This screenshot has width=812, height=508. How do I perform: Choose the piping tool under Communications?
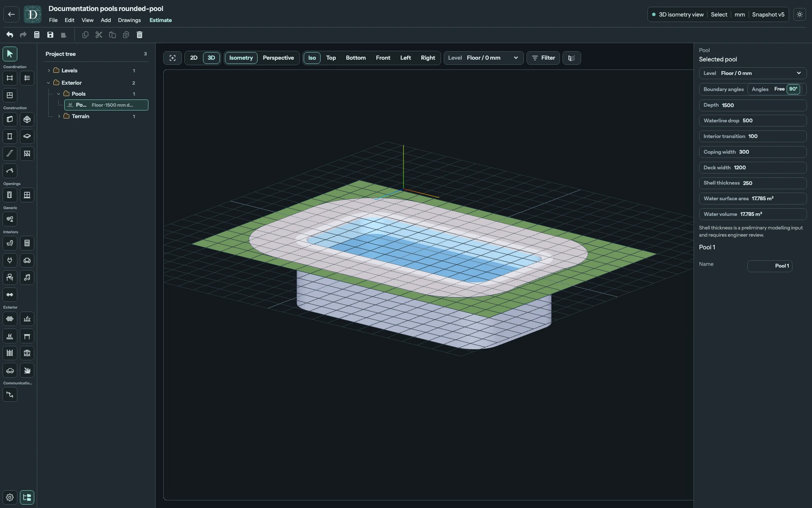10,395
